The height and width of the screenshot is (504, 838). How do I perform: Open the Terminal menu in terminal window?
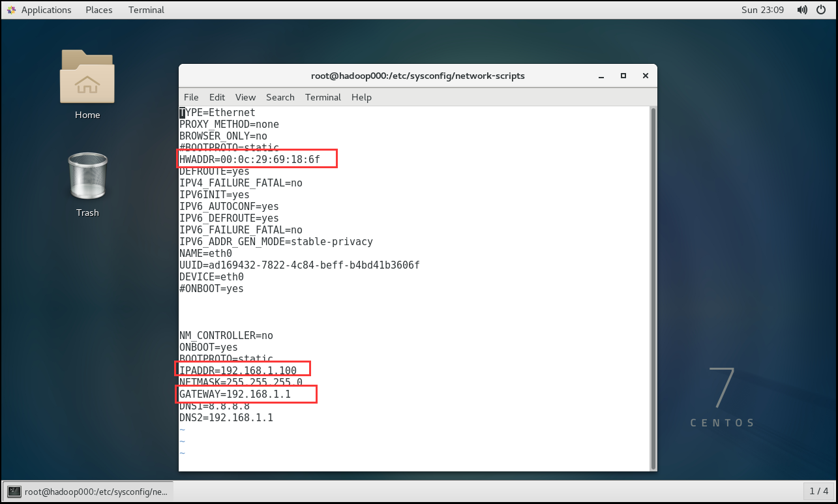coord(323,97)
